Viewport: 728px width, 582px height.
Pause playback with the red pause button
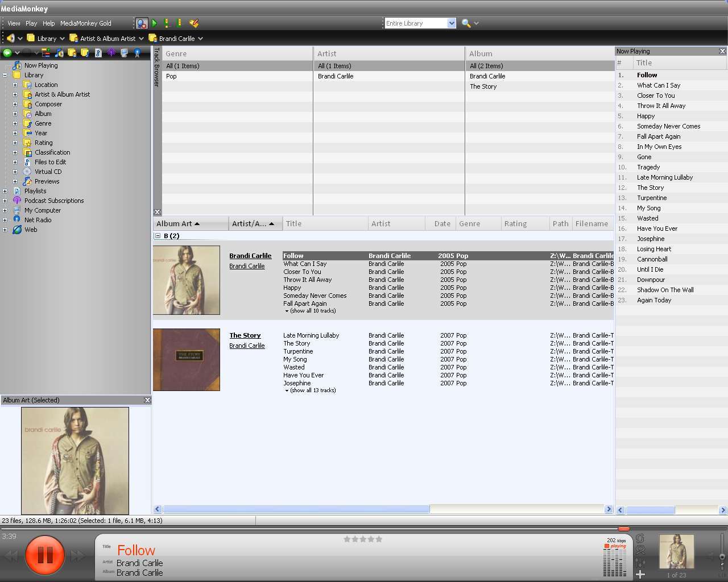(44, 555)
